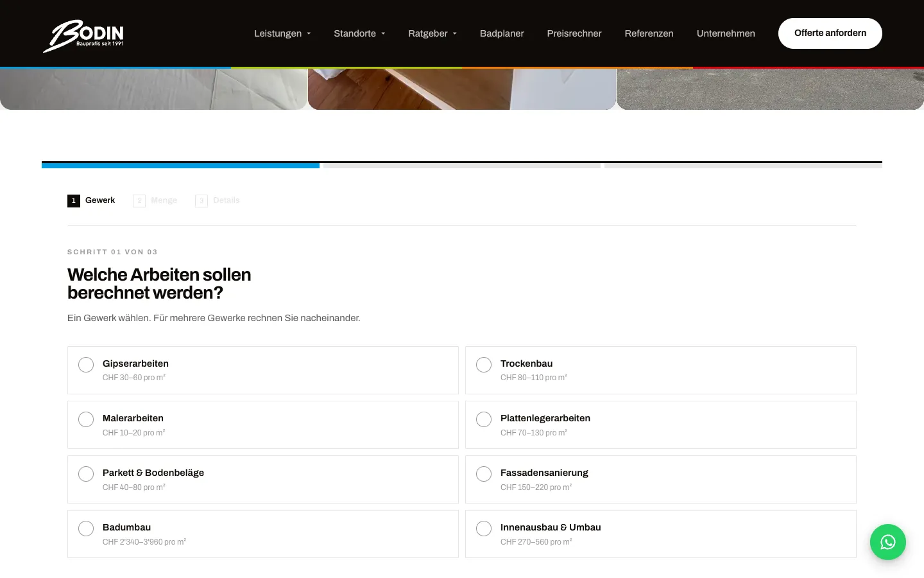This screenshot has height=578, width=924.
Task: Navigate to Unternehmen page
Action: 726,33
